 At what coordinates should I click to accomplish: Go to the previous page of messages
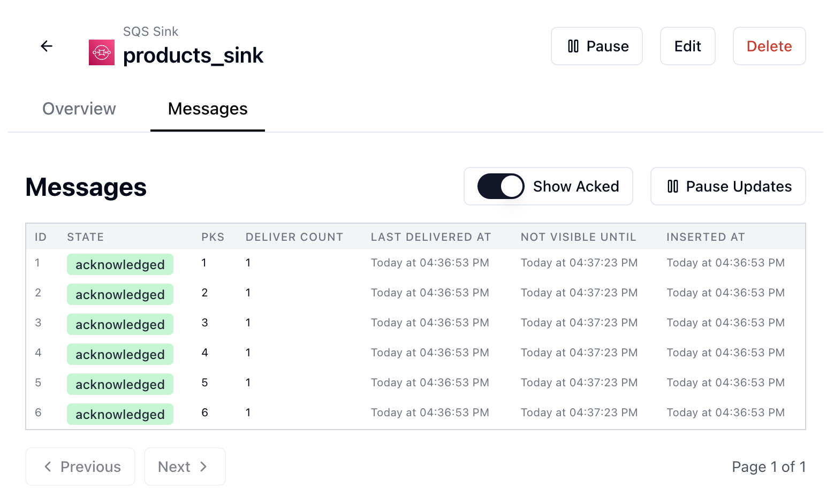click(80, 467)
